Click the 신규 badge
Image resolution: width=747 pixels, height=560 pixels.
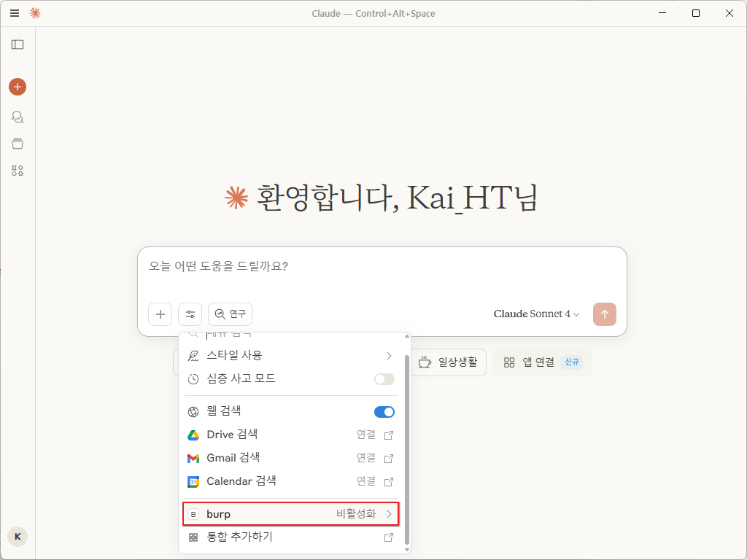point(572,362)
